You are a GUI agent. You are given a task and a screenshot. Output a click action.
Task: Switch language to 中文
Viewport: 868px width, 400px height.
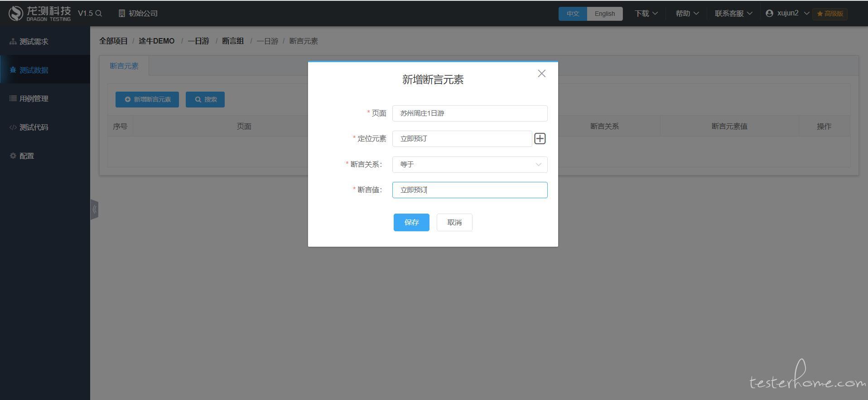tap(573, 14)
